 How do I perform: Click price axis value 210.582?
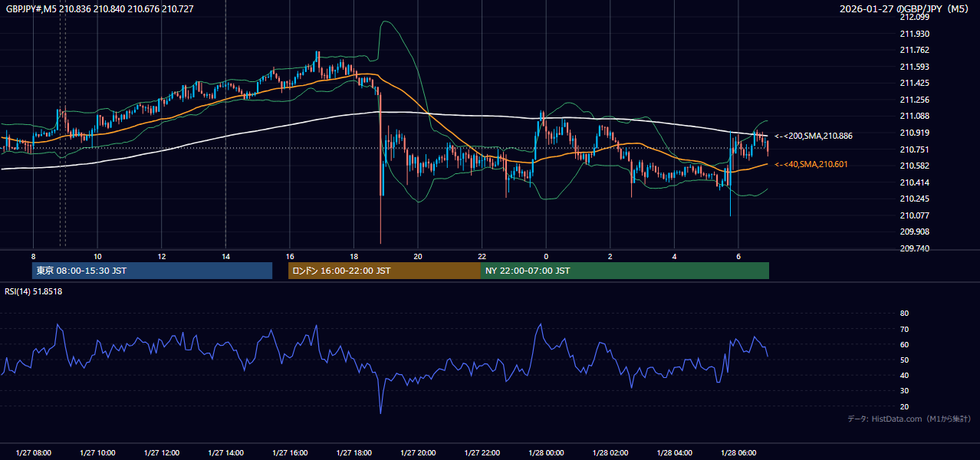click(x=914, y=166)
